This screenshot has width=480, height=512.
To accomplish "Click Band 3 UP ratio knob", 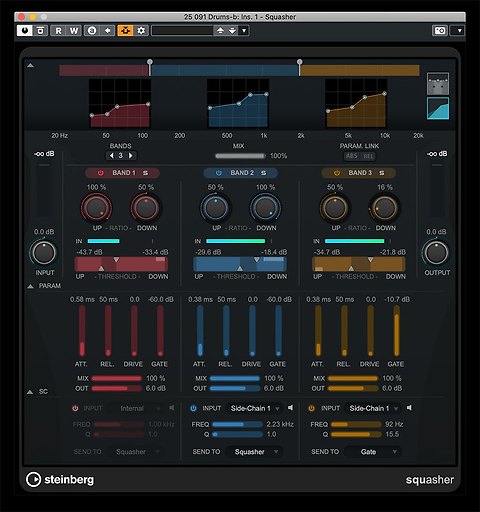I will [335, 208].
